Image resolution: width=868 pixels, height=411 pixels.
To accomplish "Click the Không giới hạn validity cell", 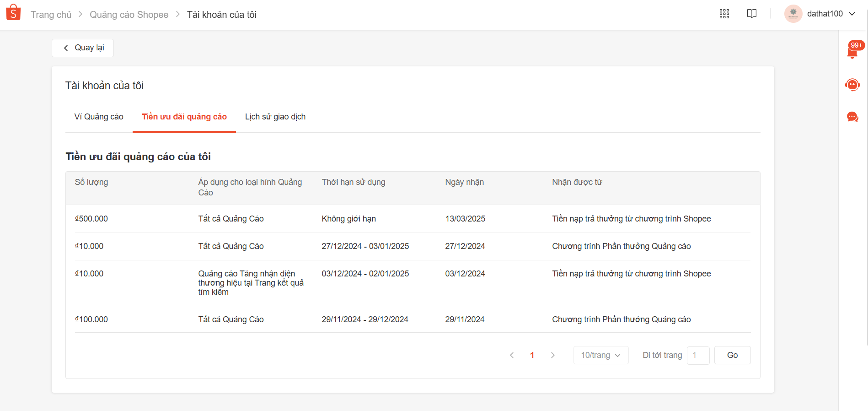I will pyautogui.click(x=349, y=219).
